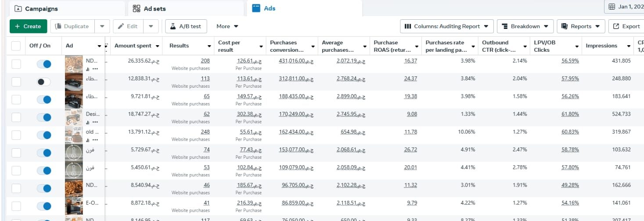Image resolution: width=644 pixels, height=221 pixels.
Task: Open three-dots menu for the old... ad
Action: pyautogui.click(x=95, y=140)
